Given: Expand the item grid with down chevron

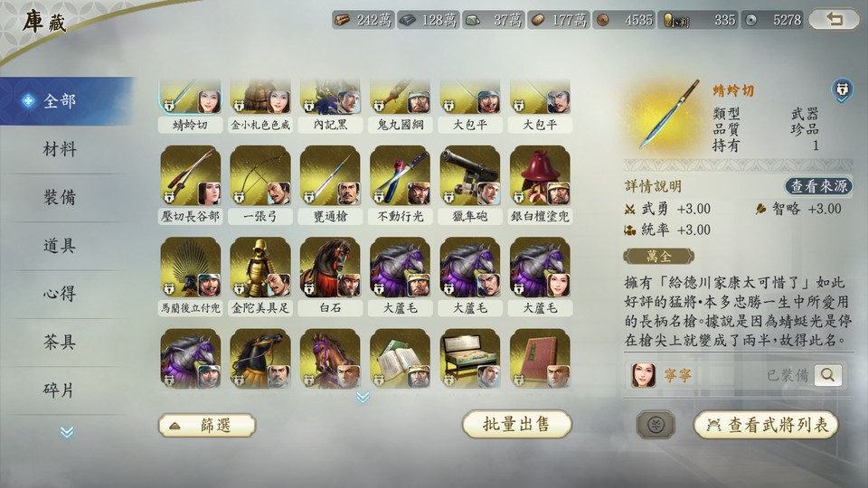Looking at the screenshot, I should tap(363, 397).
